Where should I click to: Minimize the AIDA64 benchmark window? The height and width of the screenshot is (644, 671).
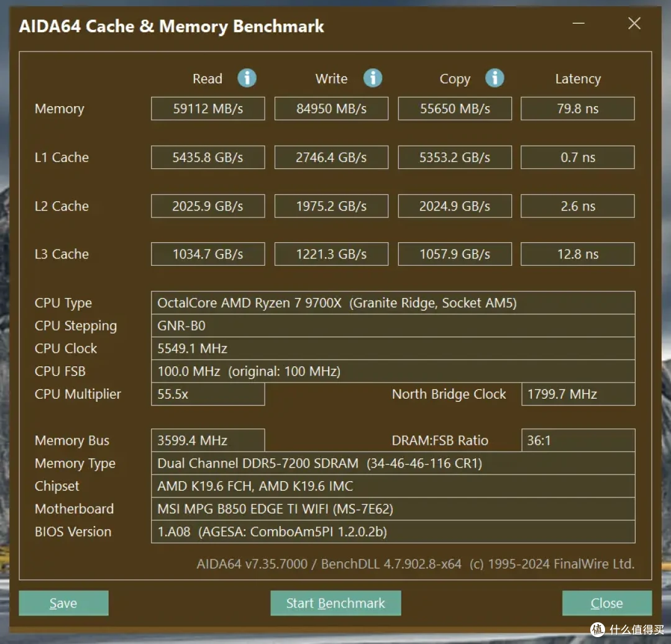click(578, 23)
